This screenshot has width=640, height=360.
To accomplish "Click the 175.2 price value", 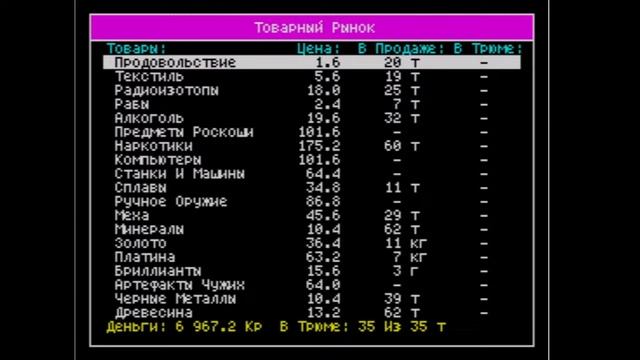I will [x=319, y=146].
